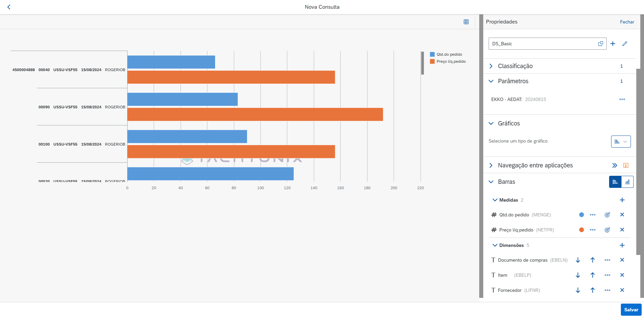
Task: Click the Fechar link
Action: point(627,22)
